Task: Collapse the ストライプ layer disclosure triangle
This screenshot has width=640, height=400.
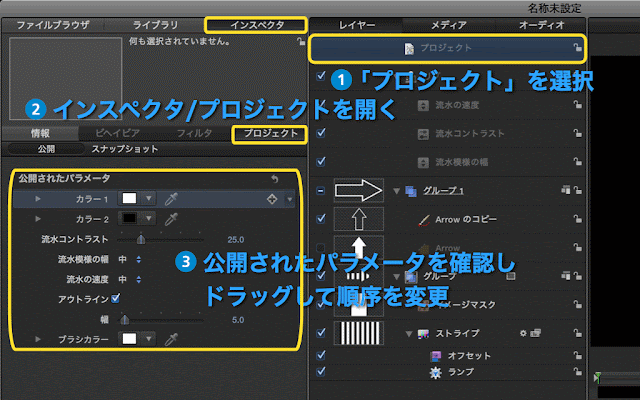Action: click(409, 334)
